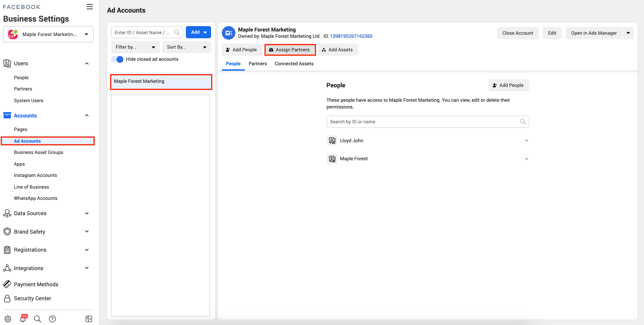Select Maple Forest Marketing in account list
Screen dimensions: 644x325
pos(161,81)
